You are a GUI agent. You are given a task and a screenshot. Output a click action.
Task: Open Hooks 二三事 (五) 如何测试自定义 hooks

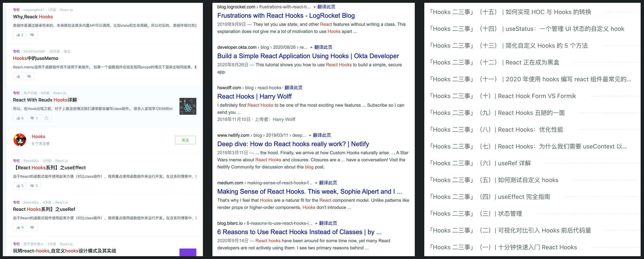coord(494,180)
